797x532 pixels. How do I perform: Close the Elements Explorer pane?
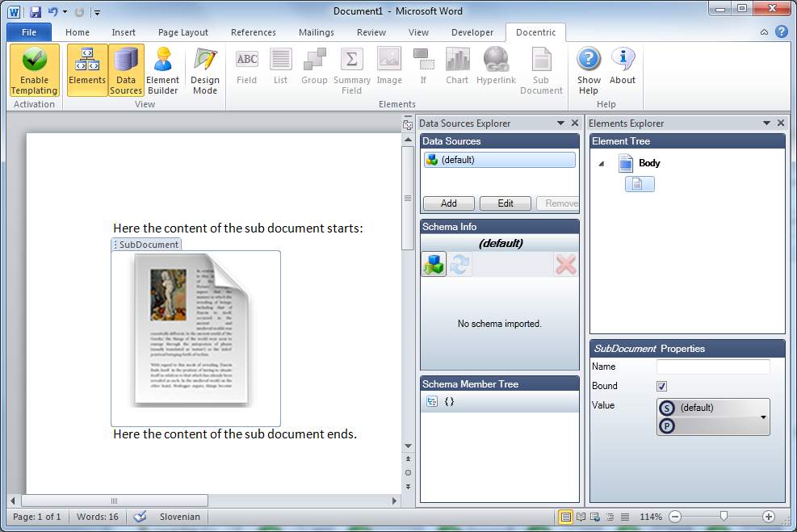pos(781,123)
